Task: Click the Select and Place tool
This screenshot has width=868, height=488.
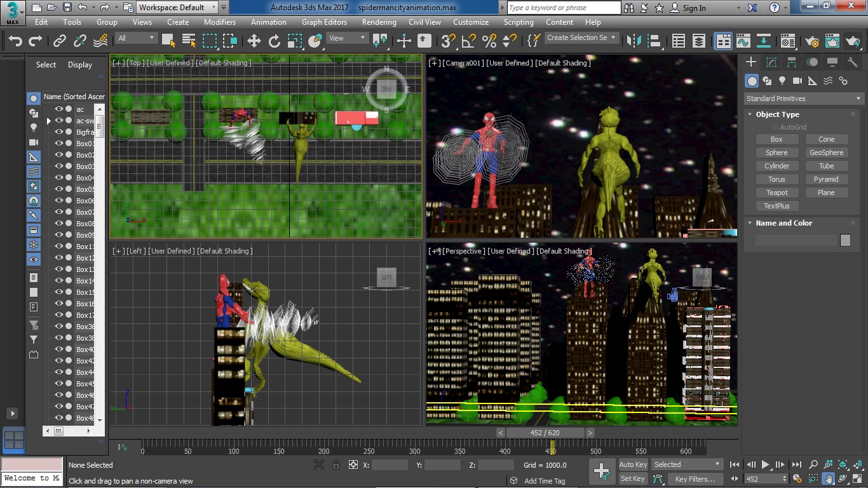Action: pyautogui.click(x=315, y=41)
